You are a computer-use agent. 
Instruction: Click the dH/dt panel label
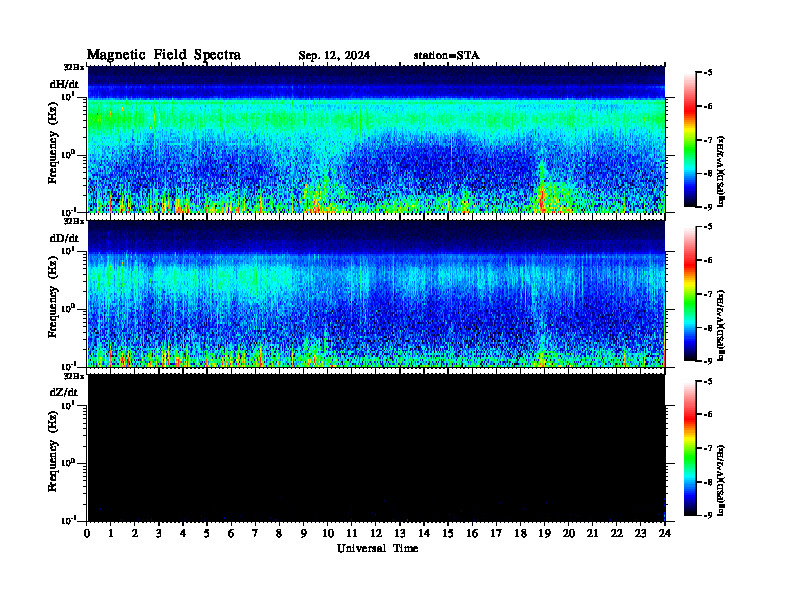click(64, 84)
